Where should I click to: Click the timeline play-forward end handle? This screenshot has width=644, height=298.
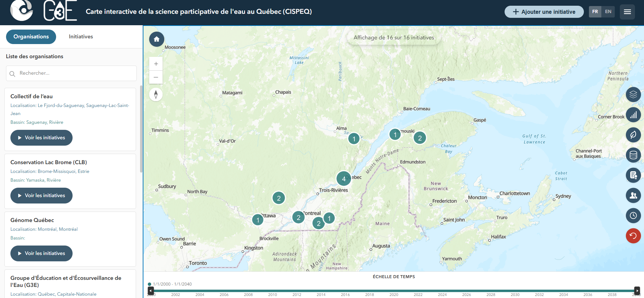pos(637,291)
